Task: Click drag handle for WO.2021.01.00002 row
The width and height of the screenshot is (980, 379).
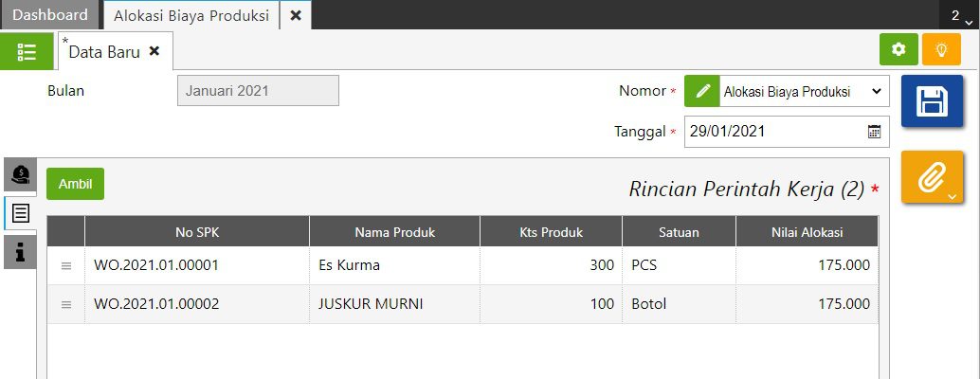Action: point(66,304)
